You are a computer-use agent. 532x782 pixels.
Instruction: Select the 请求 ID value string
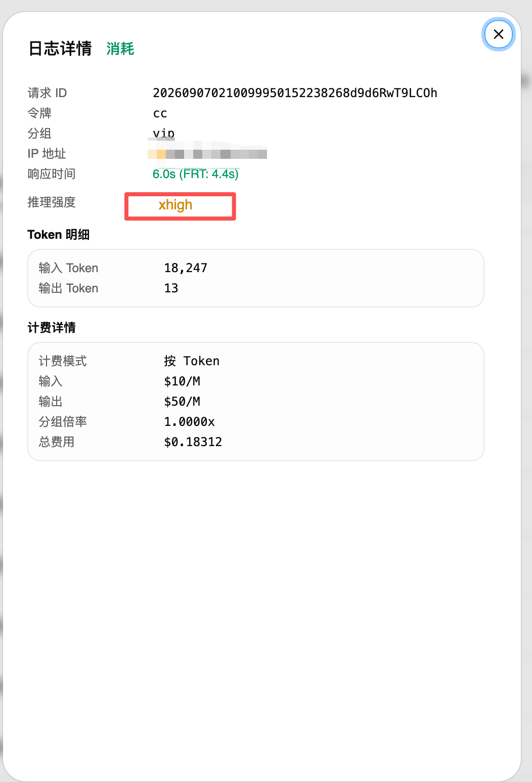pyautogui.click(x=295, y=93)
